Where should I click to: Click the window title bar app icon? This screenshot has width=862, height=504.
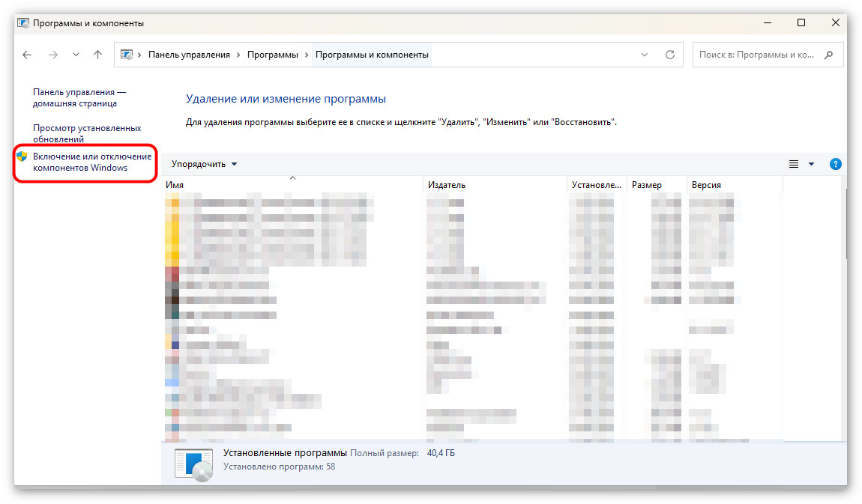point(23,23)
